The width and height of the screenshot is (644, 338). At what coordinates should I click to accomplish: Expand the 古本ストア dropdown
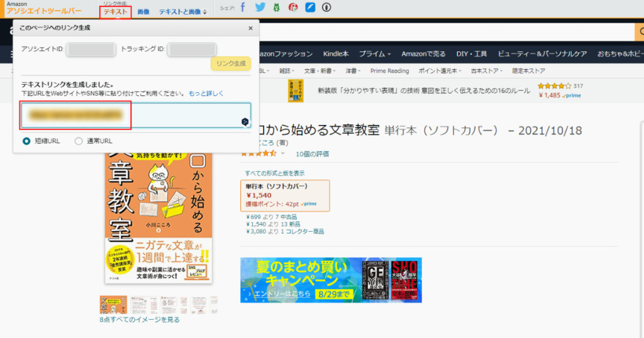tap(487, 71)
